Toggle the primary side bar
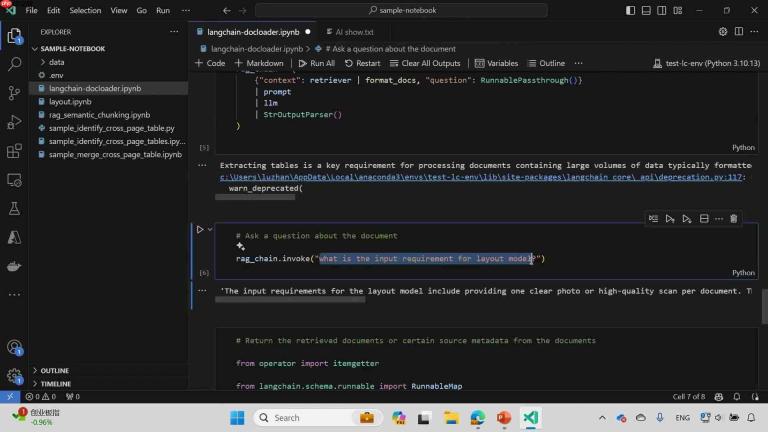The height and width of the screenshot is (432, 768). 630,10
